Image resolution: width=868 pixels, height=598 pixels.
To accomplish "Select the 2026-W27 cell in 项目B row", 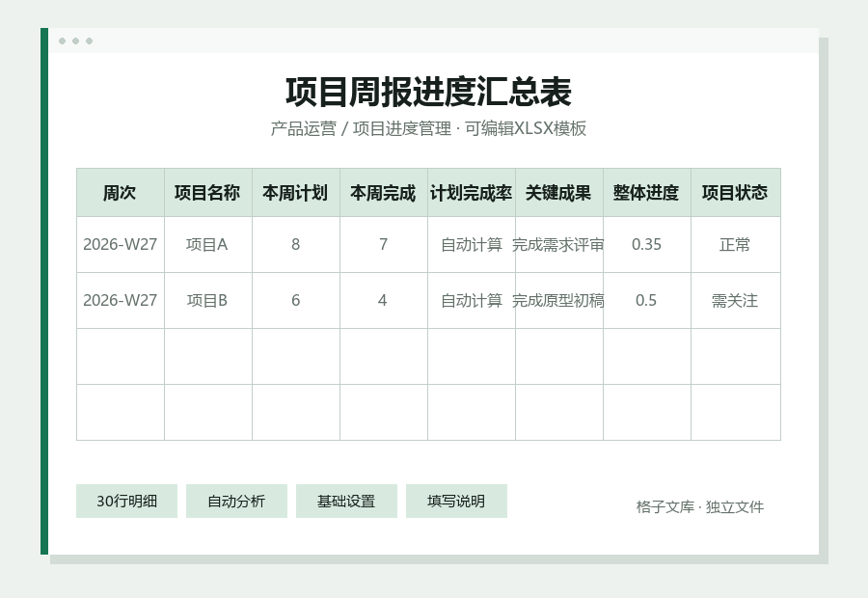I will click(121, 301).
